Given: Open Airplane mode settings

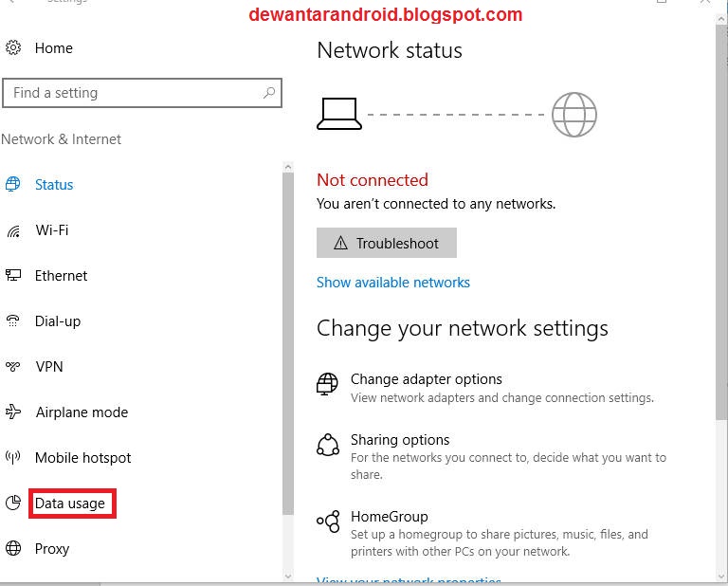Looking at the screenshot, I should 82,412.
